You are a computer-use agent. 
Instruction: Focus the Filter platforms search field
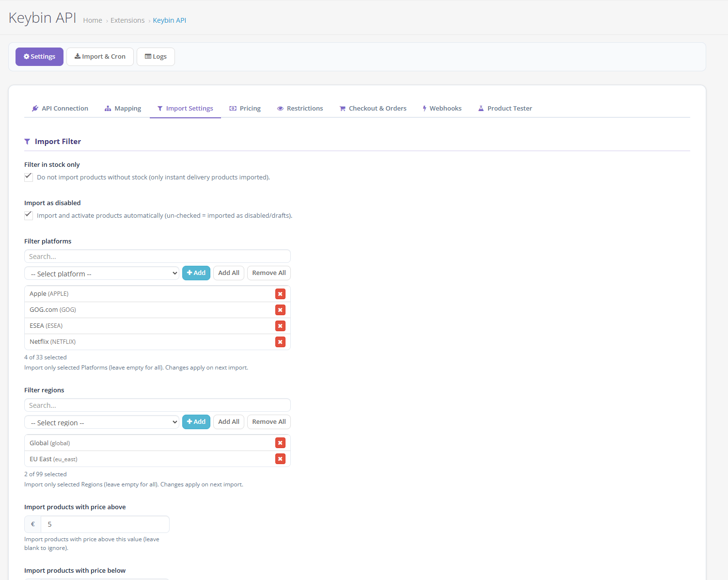(x=158, y=257)
